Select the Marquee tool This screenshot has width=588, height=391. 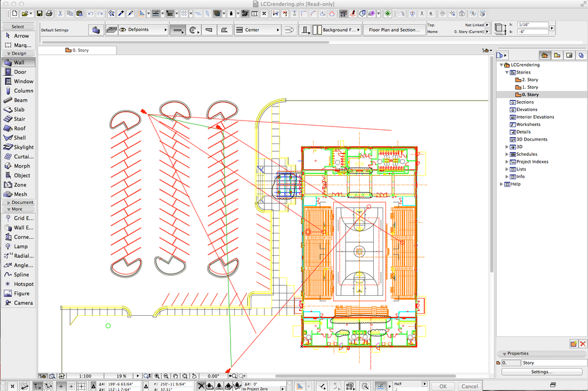19,45
